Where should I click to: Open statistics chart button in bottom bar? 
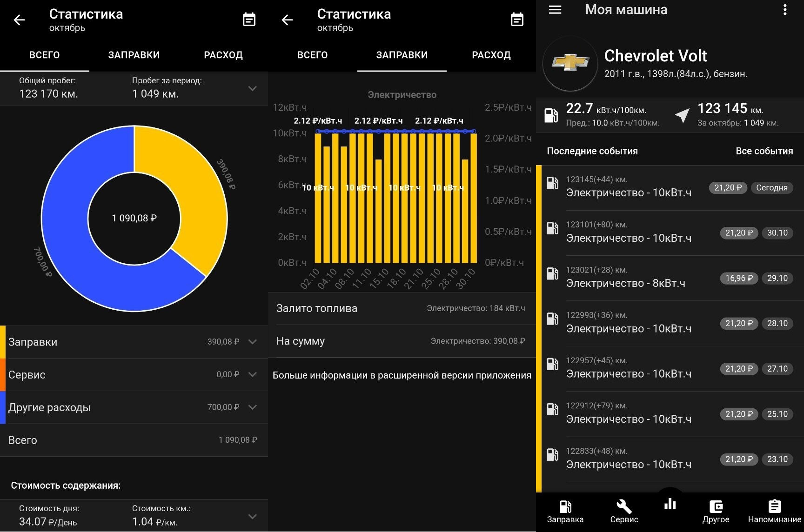pyautogui.click(x=670, y=504)
